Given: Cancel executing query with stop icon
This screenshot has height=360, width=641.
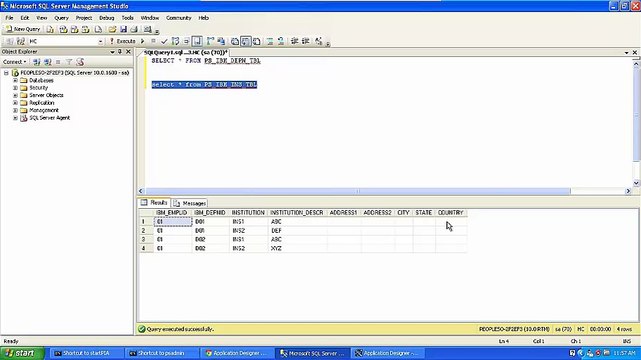Looking at the screenshot, I should (x=153, y=41).
